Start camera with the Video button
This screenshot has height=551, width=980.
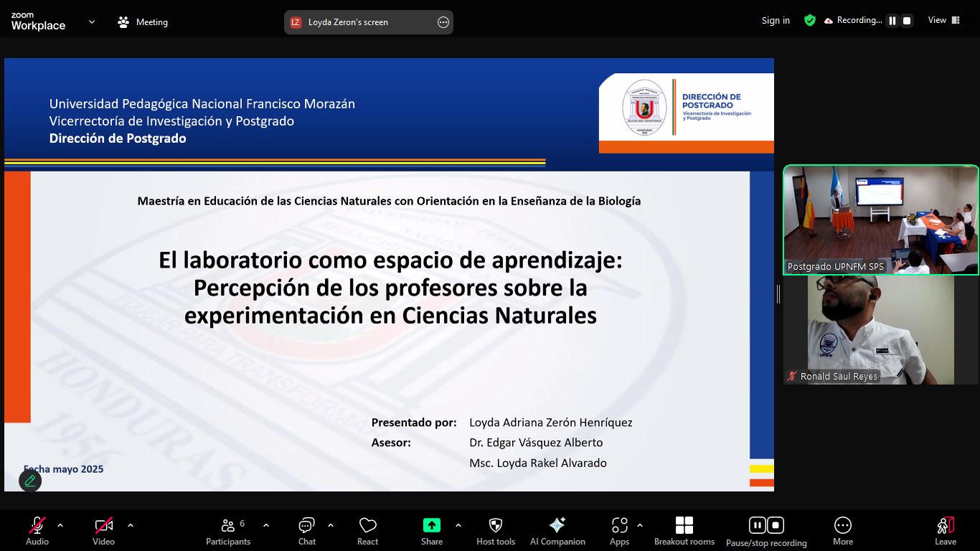tap(104, 531)
